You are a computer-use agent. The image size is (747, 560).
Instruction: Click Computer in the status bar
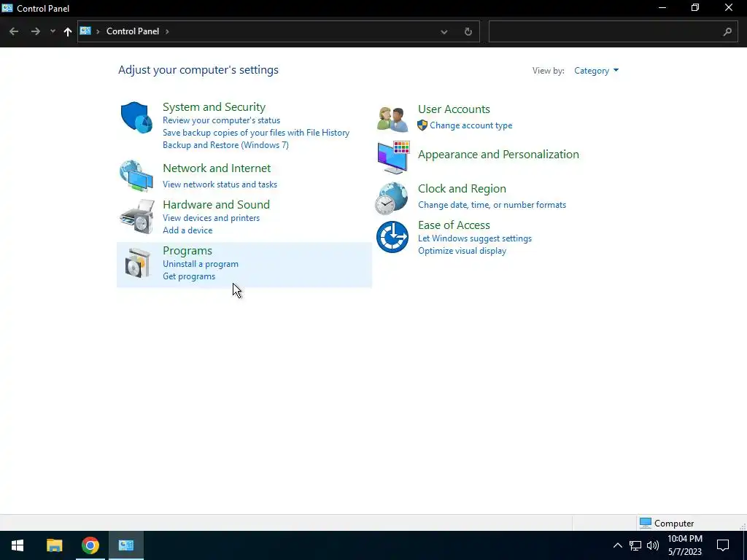[666, 523]
